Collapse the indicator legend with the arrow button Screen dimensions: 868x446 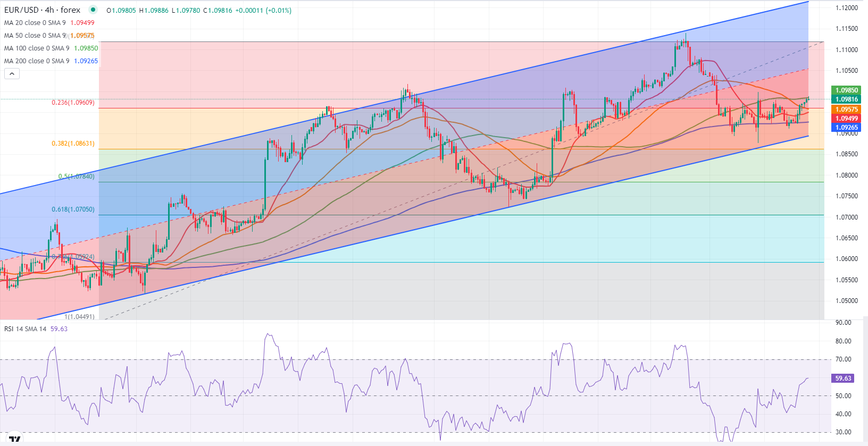[12, 74]
